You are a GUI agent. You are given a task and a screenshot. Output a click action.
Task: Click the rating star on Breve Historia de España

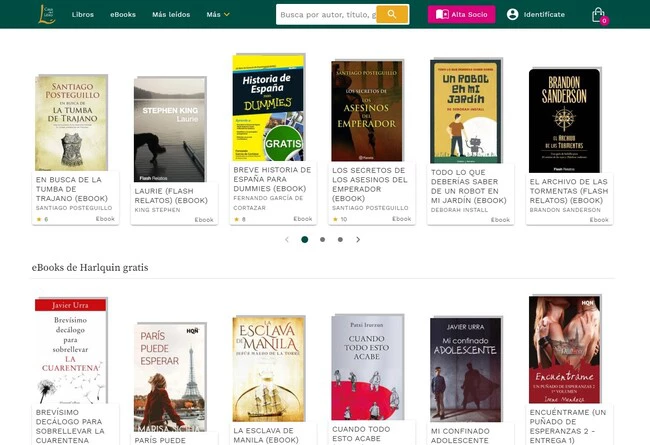click(x=237, y=219)
